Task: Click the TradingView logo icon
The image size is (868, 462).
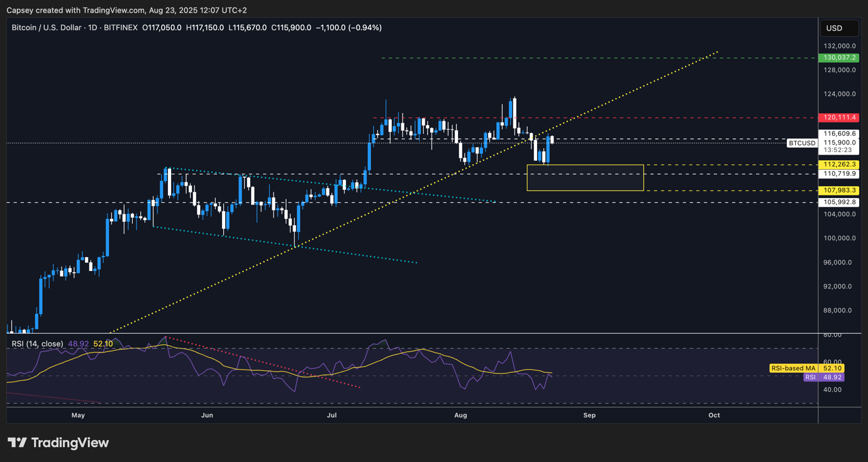Action: 17,443
